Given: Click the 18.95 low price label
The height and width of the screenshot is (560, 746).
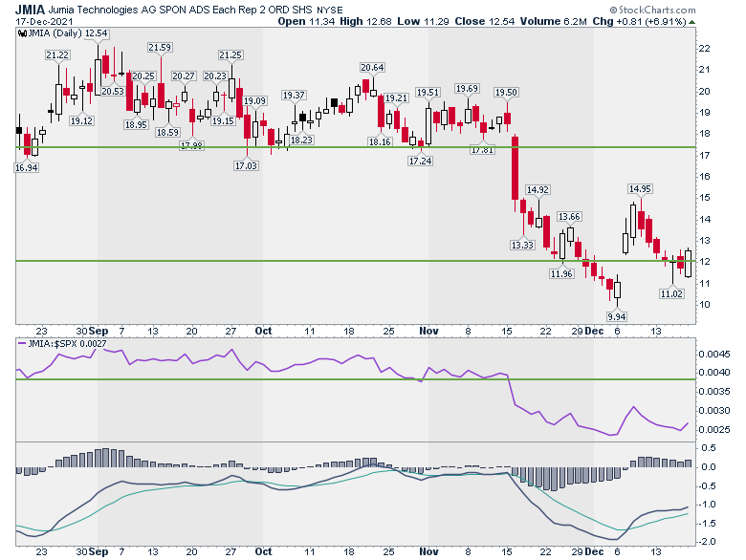Looking at the screenshot, I should coord(136,124).
